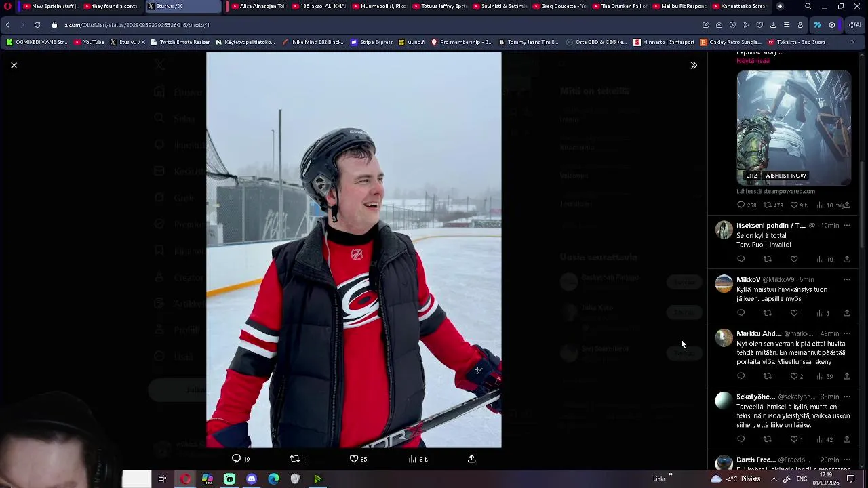The width and height of the screenshot is (868, 488).
Task: Collapse the replies sidebar with the double-chevron icon
Action: (693, 65)
